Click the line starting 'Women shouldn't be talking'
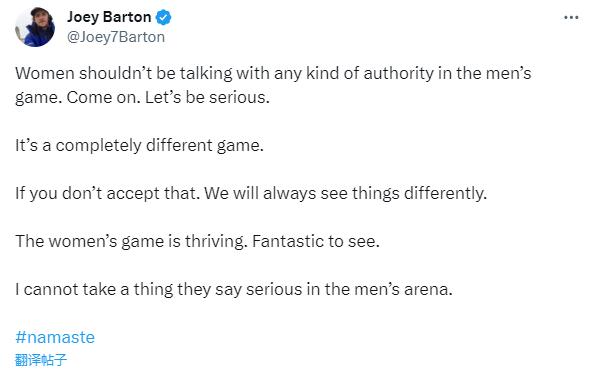 coord(273,73)
